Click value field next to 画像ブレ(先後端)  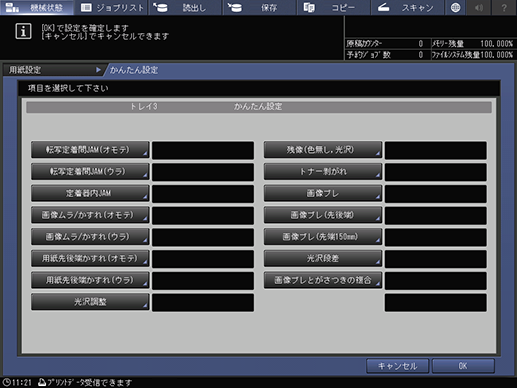(x=436, y=215)
